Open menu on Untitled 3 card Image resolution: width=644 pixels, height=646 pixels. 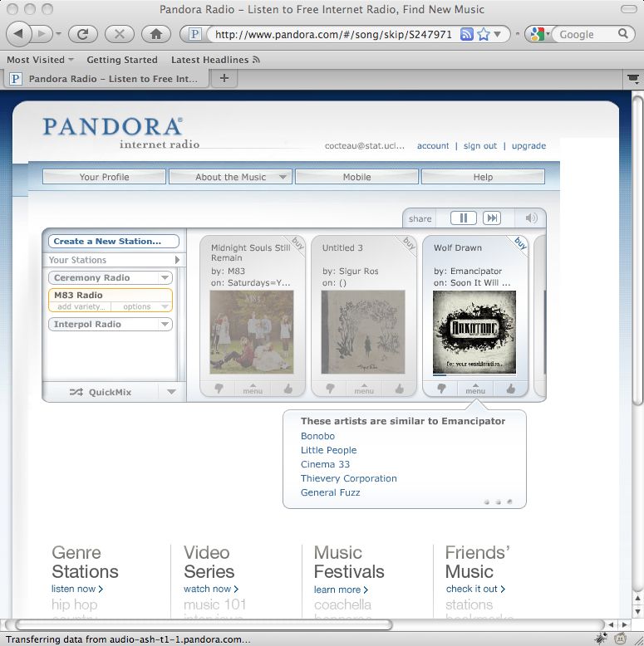364,389
